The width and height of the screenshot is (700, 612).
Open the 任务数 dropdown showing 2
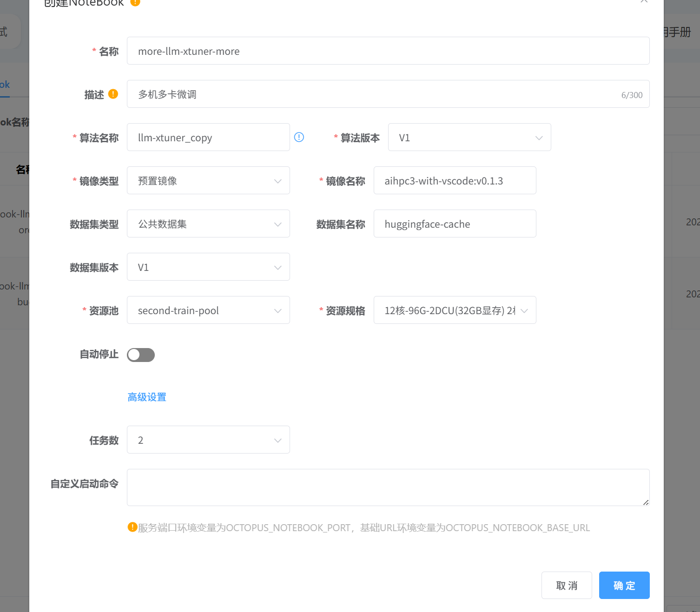[x=208, y=440]
